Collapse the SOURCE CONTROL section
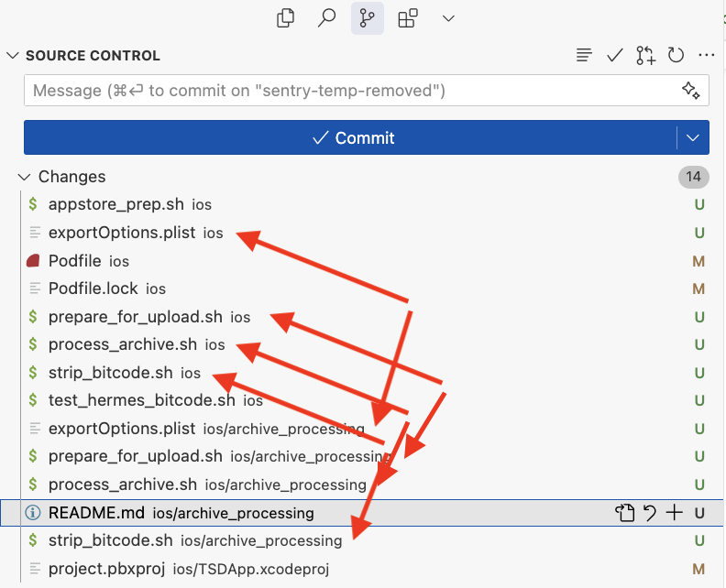The image size is (726, 588). coord(13,56)
